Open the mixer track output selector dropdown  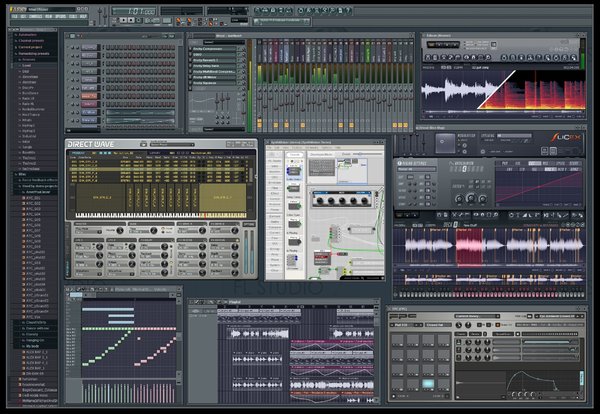tap(223, 129)
